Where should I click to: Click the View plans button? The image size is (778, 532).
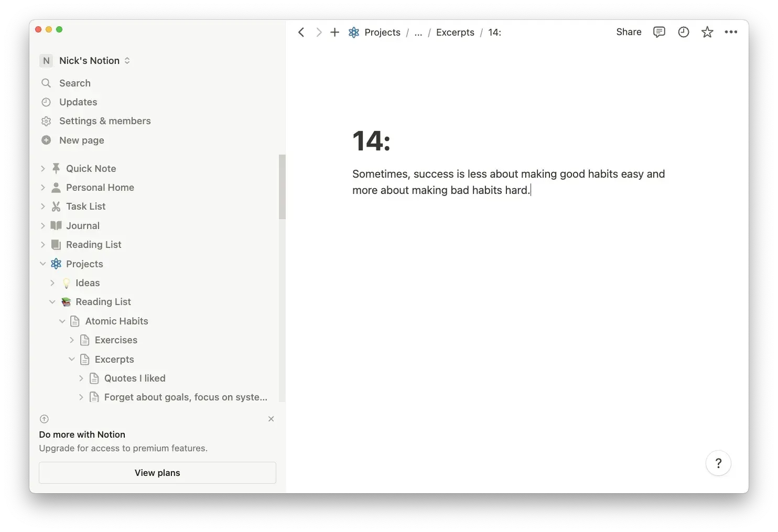pyautogui.click(x=157, y=472)
